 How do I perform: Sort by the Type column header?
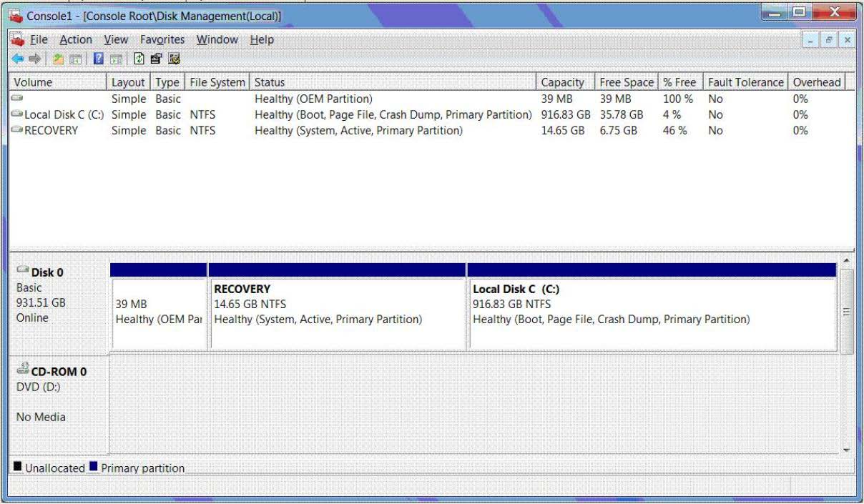pos(167,82)
